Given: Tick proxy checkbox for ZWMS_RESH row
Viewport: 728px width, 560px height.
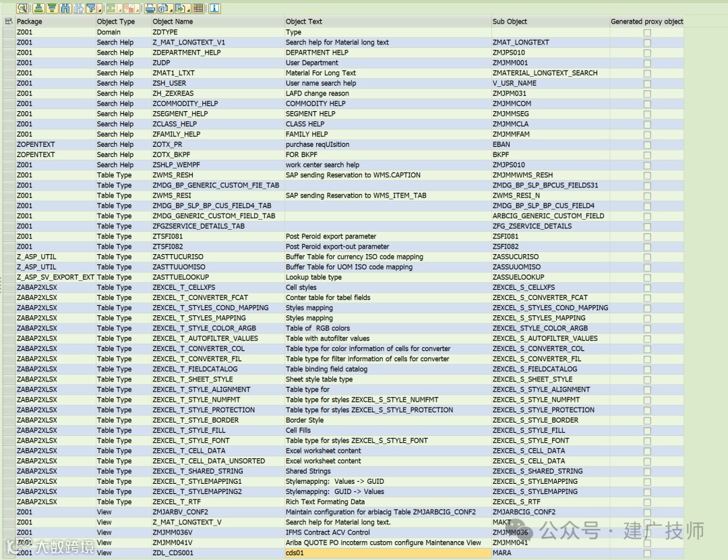Looking at the screenshot, I should point(647,175).
